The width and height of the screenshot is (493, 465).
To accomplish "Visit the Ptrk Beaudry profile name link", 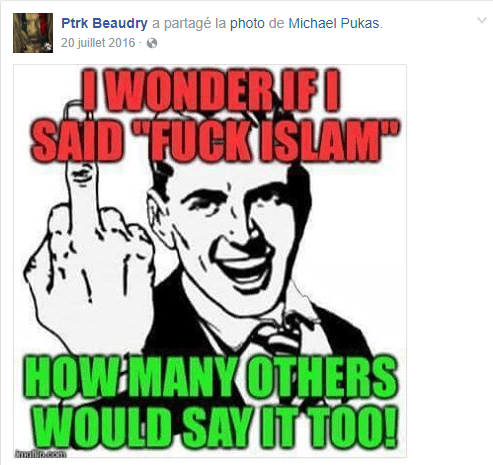I will coord(104,23).
